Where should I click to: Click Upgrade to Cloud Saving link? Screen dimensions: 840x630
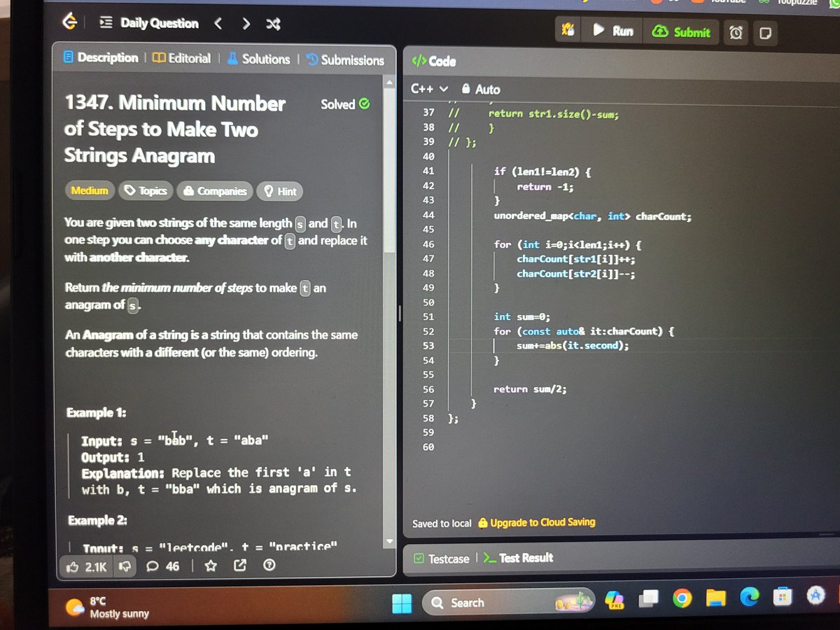(x=536, y=522)
